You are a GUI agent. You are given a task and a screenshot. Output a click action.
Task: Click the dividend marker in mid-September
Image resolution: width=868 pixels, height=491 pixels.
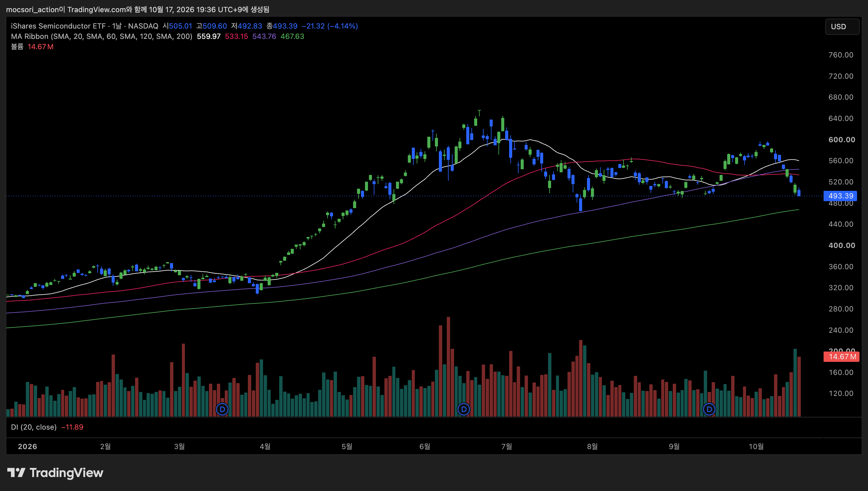709,409
